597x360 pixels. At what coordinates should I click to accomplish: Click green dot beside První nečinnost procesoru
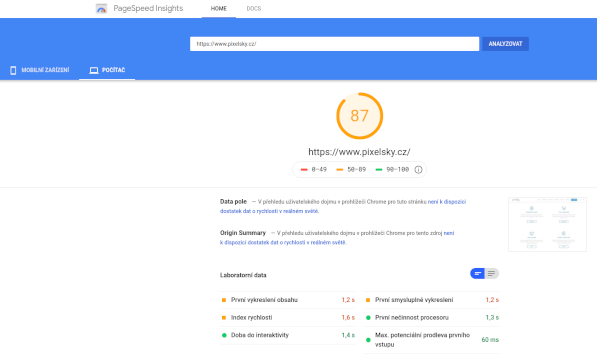pos(368,317)
